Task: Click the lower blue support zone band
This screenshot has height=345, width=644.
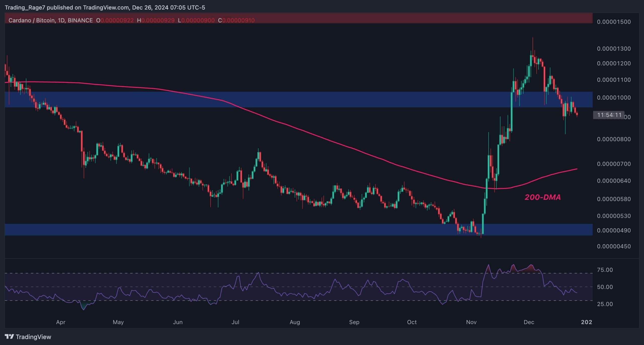Action: [252, 230]
